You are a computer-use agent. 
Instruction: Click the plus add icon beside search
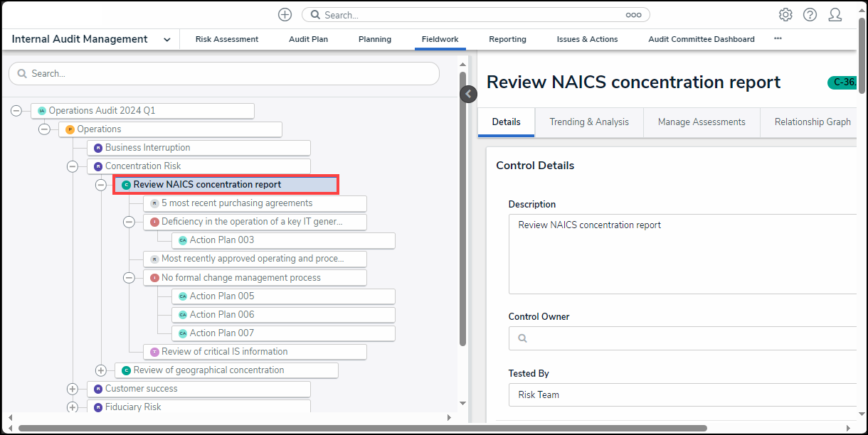pyautogui.click(x=285, y=15)
